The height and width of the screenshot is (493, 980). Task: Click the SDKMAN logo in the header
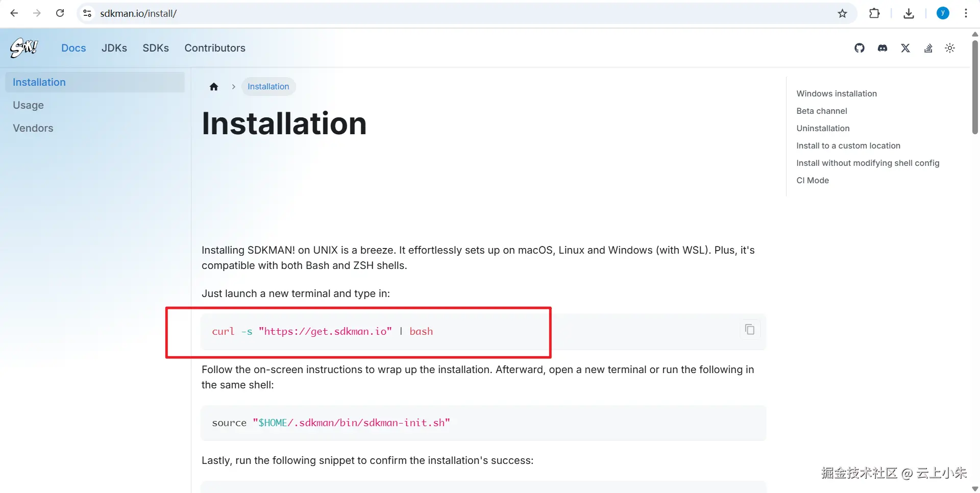[x=24, y=48]
